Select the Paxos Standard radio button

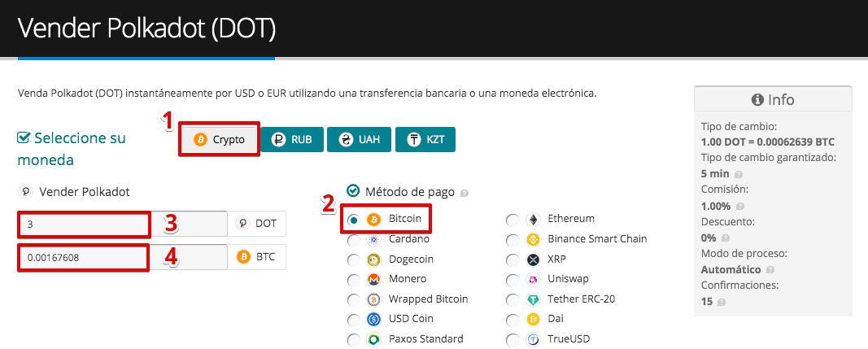(353, 340)
